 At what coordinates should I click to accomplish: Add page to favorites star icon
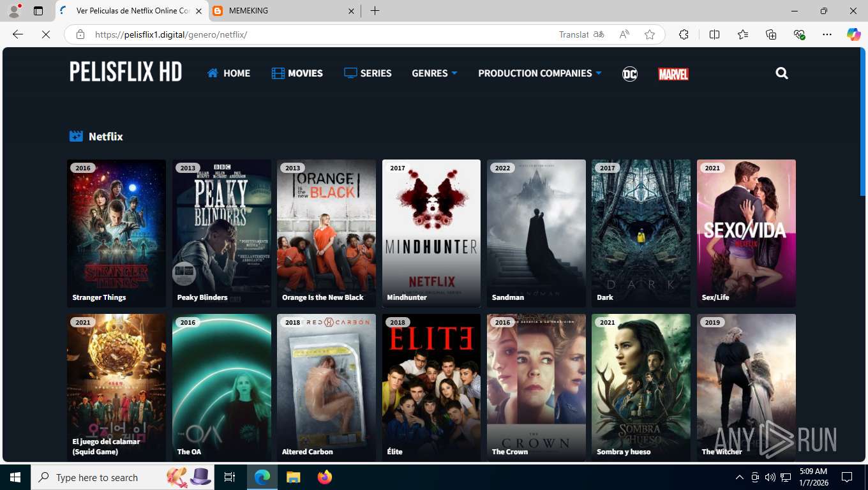650,34
